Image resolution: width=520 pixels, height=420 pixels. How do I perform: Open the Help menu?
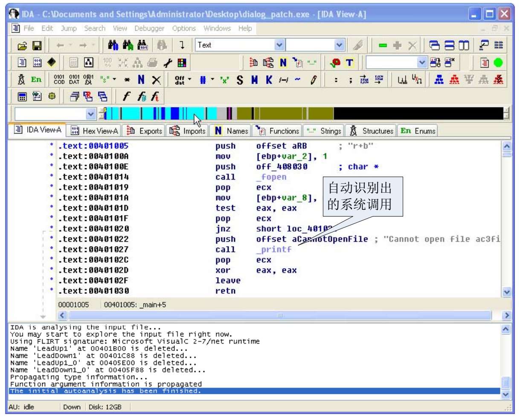[245, 28]
